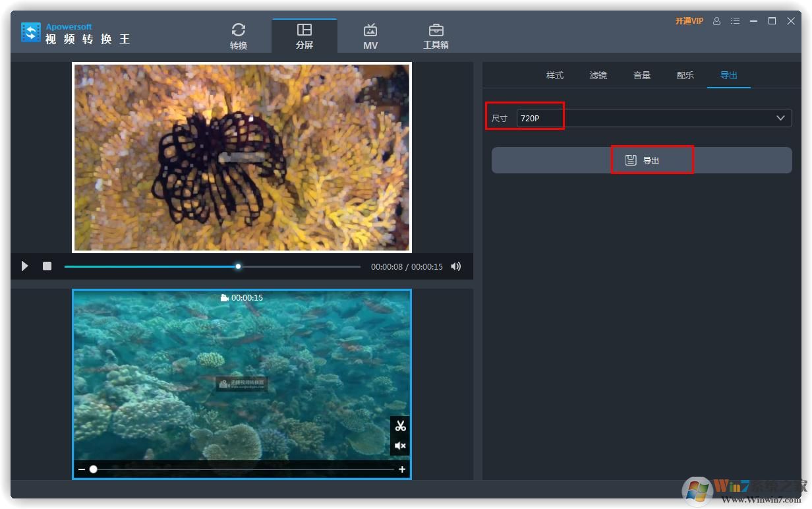The width and height of the screenshot is (812, 509).
Task: Switch to the MV tab
Action: click(x=370, y=36)
